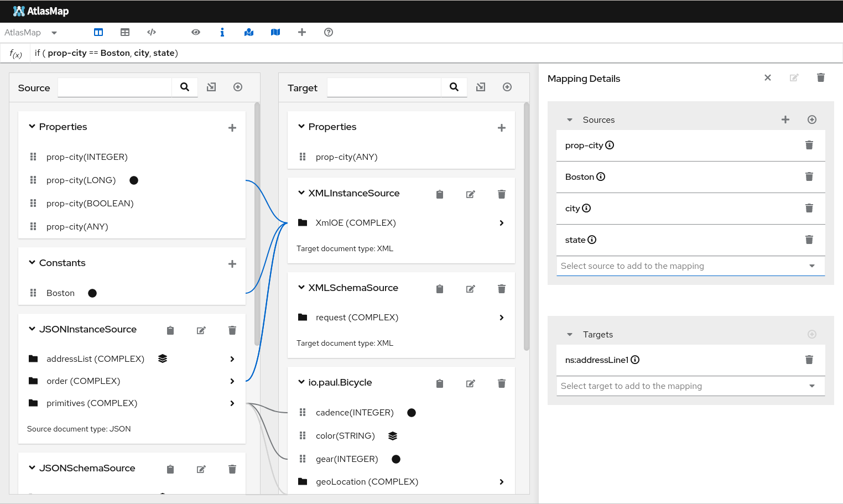Select prop-city(BOOLEAN) source field
This screenshot has height=504, width=843.
tap(90, 204)
